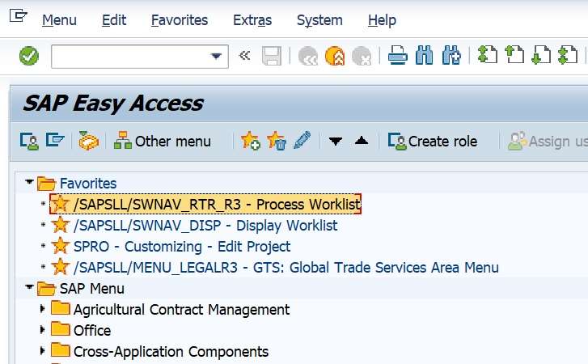Expand the Agricultural Contract Management node

coord(42,308)
